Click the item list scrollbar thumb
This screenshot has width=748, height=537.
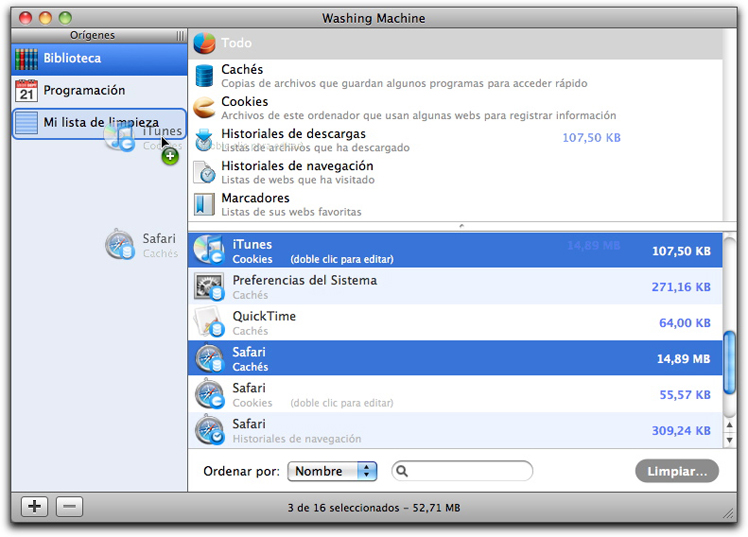[x=729, y=362]
